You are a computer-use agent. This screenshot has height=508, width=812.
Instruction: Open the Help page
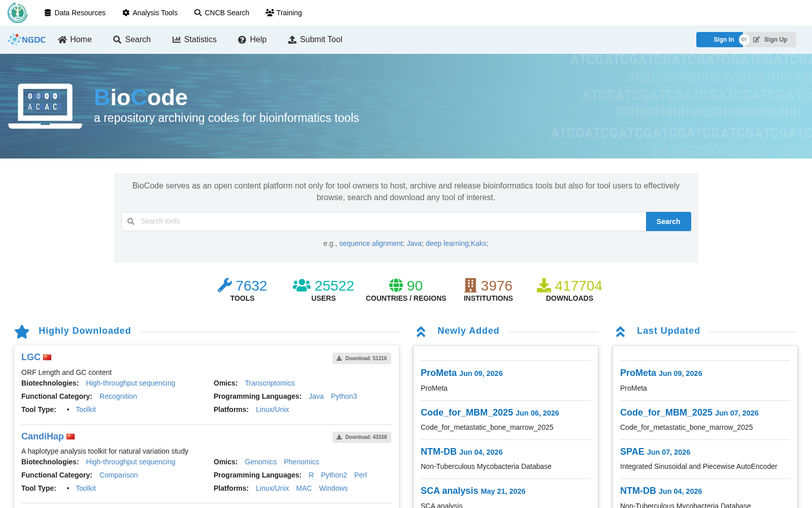[x=252, y=40]
